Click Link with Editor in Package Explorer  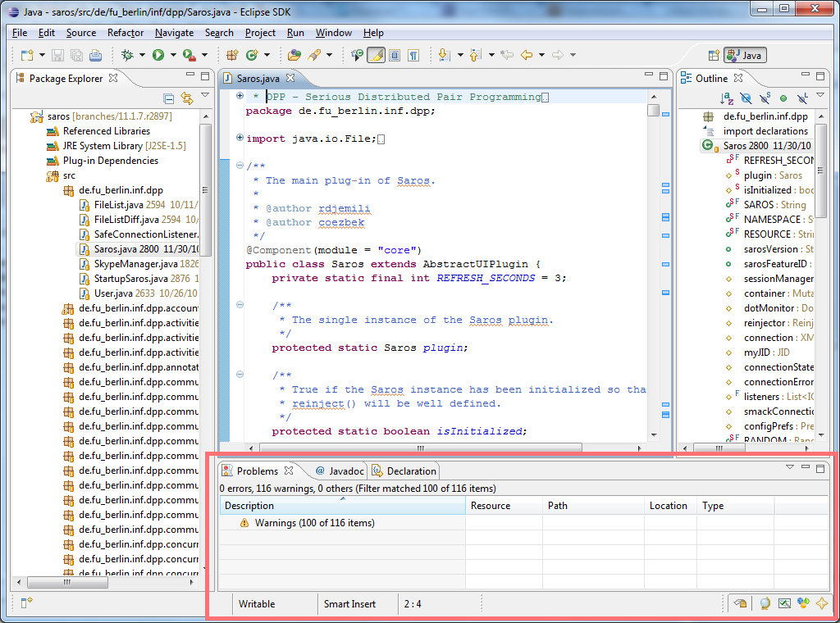click(x=186, y=98)
